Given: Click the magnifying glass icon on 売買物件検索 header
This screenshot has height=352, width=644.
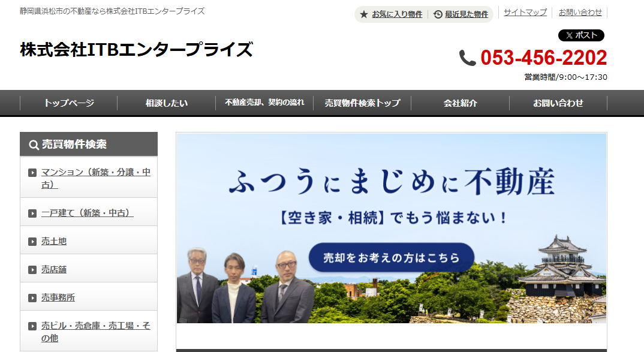Looking at the screenshot, I should [33, 144].
